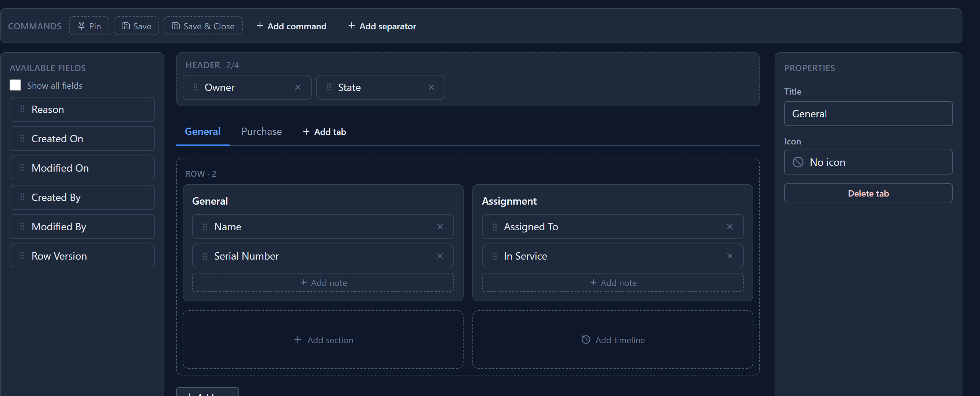The height and width of the screenshot is (396, 980).
Task: Click the Save command button
Action: (136, 26)
